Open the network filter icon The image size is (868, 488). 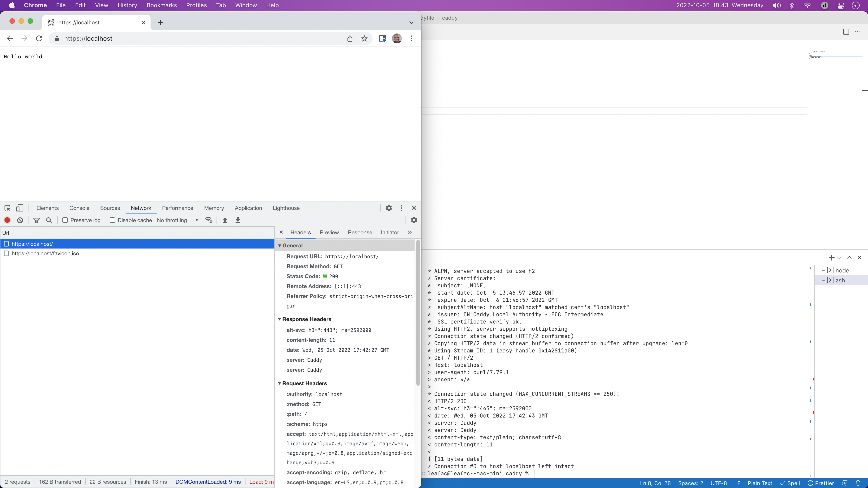[x=36, y=220]
